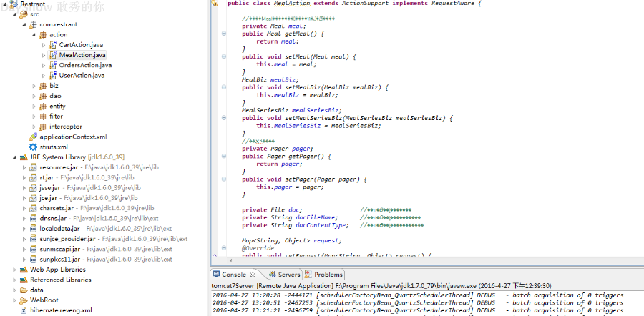Click the MealAction class name in code

(x=292, y=4)
